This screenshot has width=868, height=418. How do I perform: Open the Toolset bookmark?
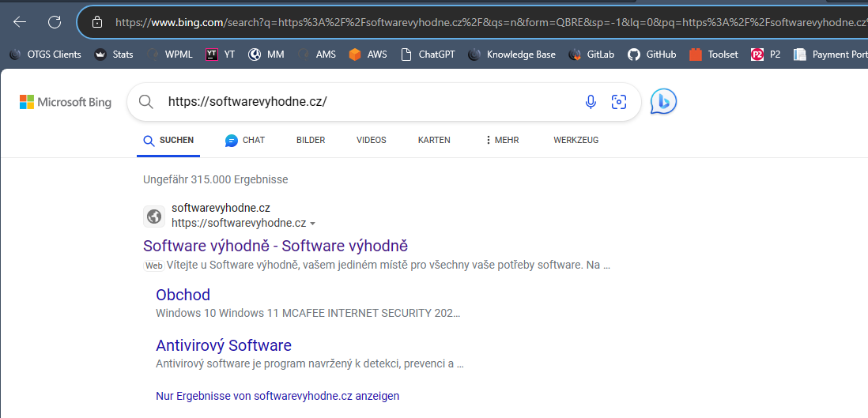[x=714, y=55]
